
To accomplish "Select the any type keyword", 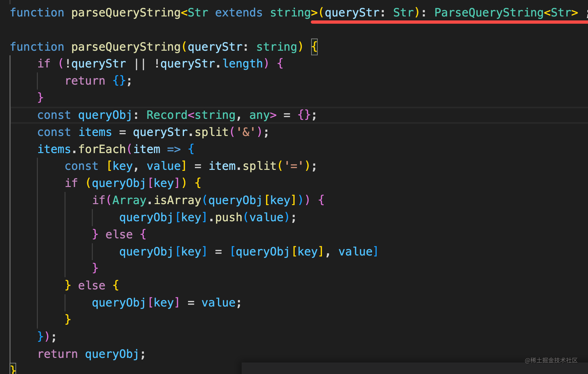I will (259, 115).
